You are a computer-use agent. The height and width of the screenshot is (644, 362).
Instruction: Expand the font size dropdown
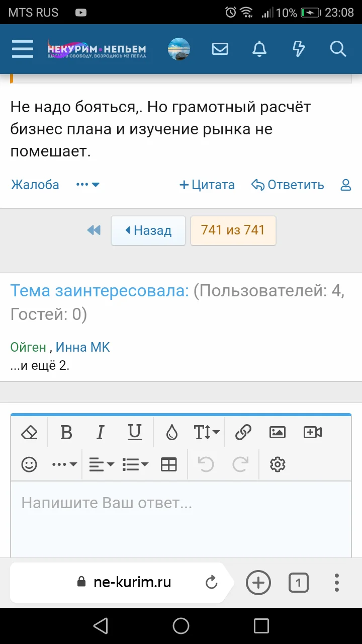click(x=207, y=432)
